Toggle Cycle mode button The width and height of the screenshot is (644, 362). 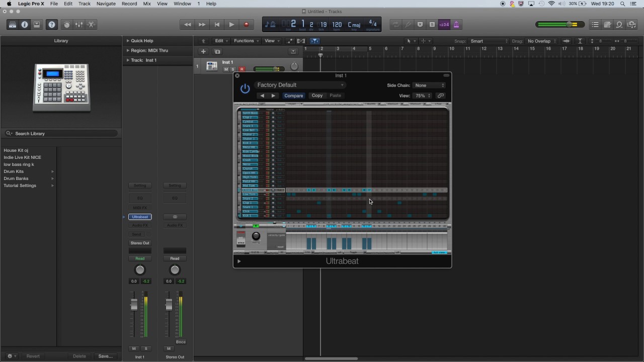click(x=396, y=25)
